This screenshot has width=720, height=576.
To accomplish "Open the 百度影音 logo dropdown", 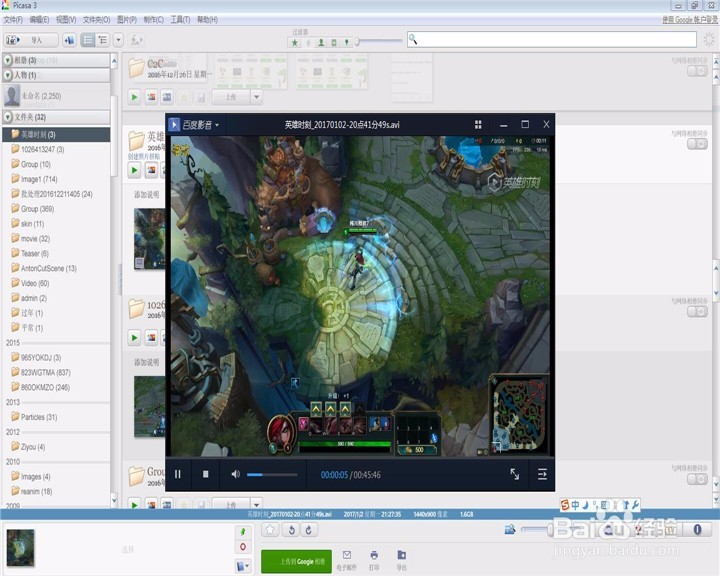I will coord(194,124).
